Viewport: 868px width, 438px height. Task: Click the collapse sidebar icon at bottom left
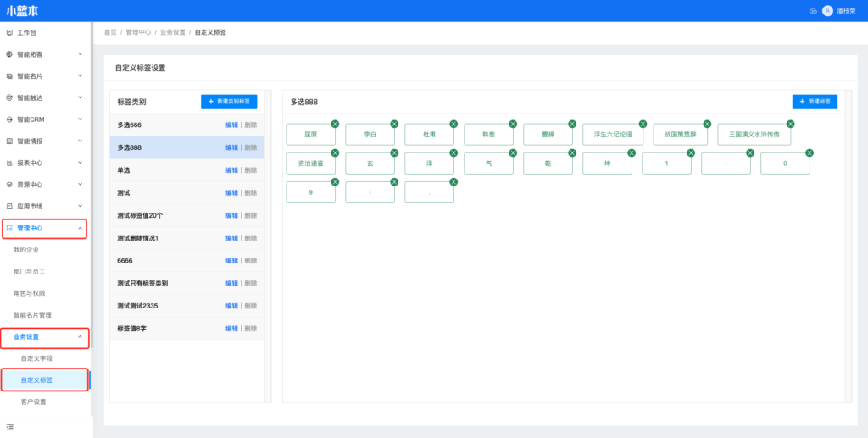click(10, 427)
